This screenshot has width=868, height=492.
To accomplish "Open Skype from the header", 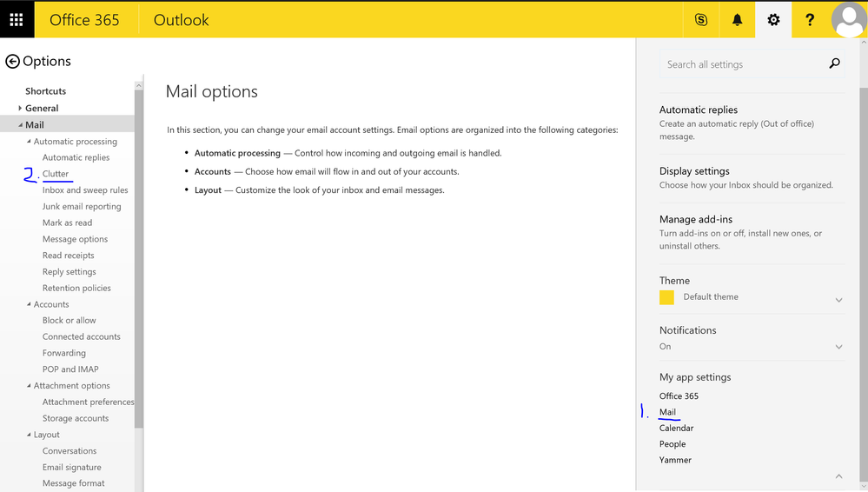I will coord(701,20).
